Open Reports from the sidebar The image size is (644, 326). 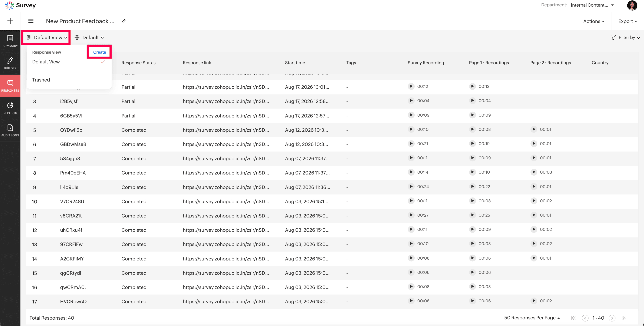(10, 108)
